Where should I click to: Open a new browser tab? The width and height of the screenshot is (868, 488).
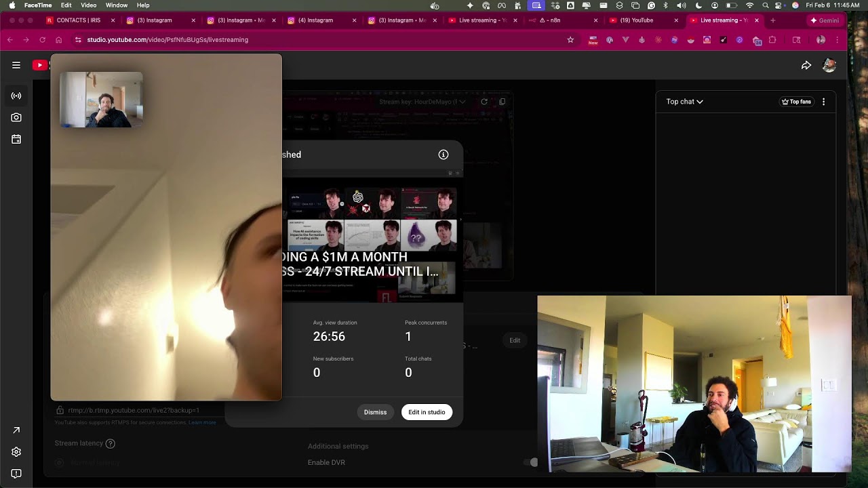click(x=772, y=20)
